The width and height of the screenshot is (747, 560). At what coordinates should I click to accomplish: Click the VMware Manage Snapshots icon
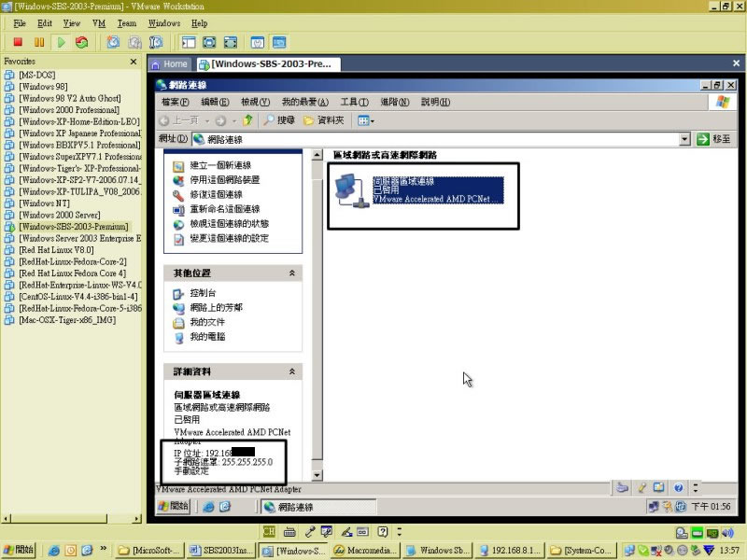(x=156, y=42)
